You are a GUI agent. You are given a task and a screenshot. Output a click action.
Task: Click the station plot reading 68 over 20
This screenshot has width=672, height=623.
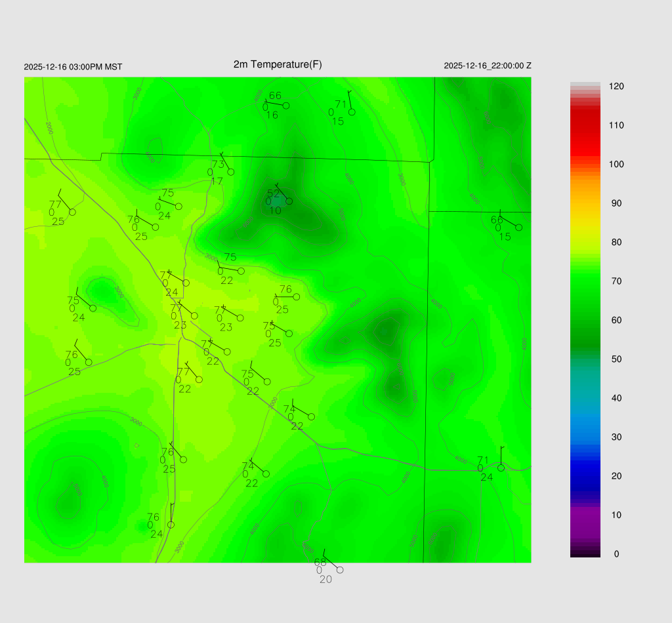[340, 570]
